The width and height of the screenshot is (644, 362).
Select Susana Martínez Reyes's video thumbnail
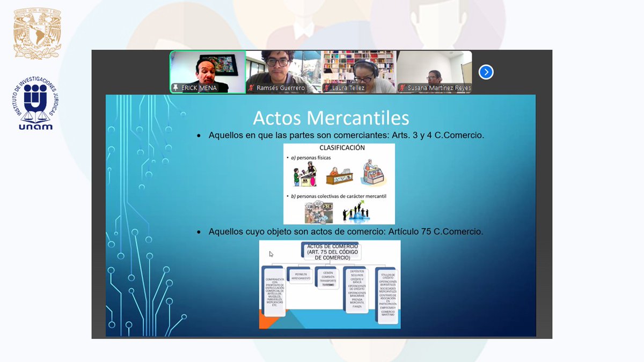(434, 69)
